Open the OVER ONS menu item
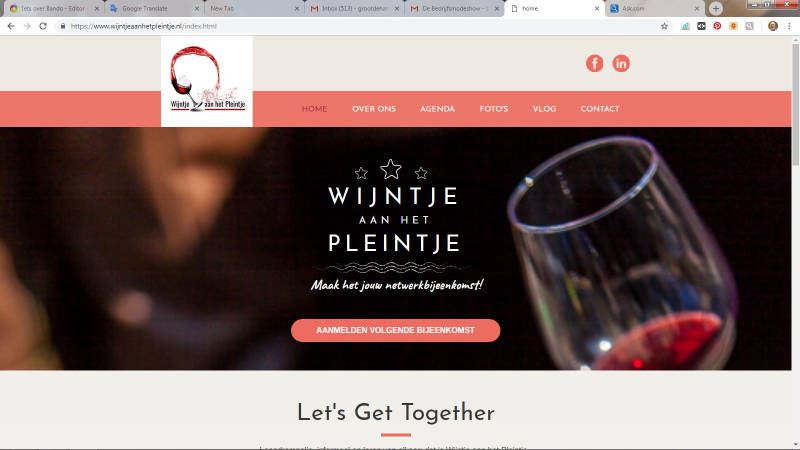800x450 pixels. click(374, 109)
